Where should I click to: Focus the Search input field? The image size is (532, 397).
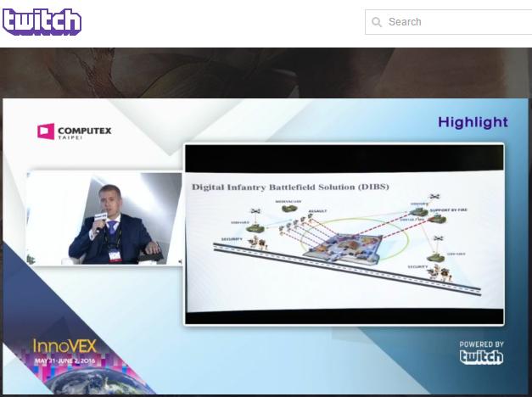pos(449,22)
